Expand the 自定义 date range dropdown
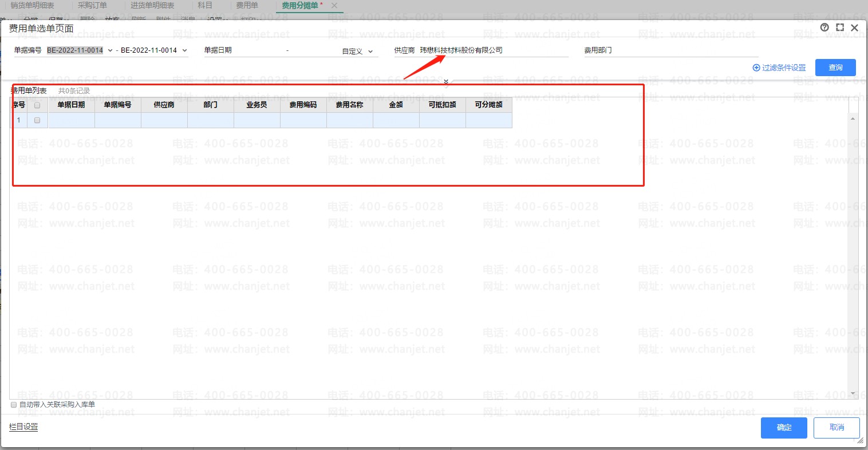Viewport: 868px width, 450px height. [370, 51]
